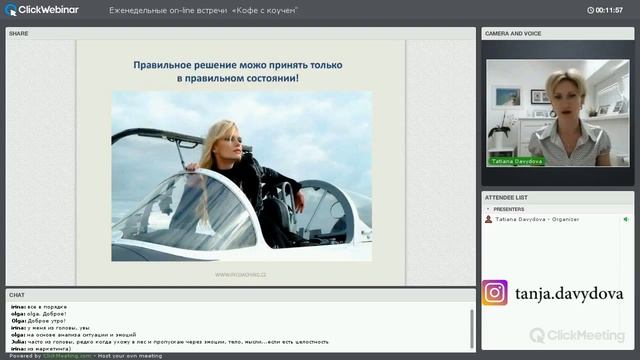
Task: Click the chat message 'irina: у меня из головы, увы'
Action: click(50, 328)
